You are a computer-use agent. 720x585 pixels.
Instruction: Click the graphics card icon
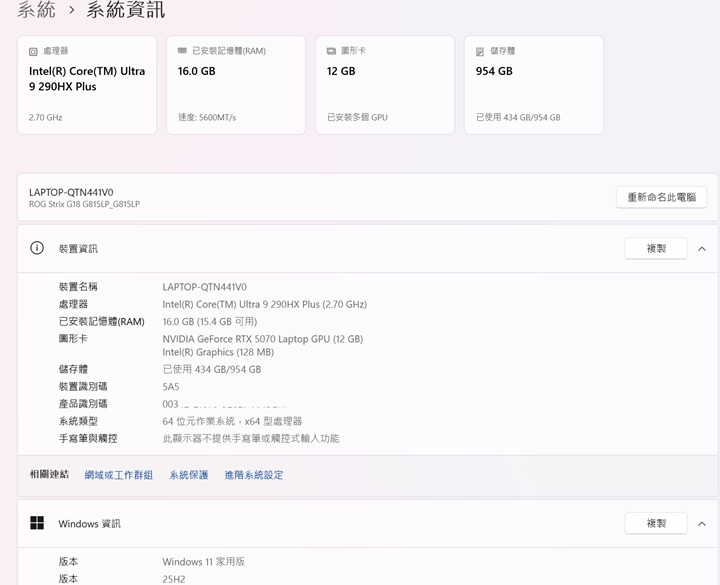click(331, 51)
